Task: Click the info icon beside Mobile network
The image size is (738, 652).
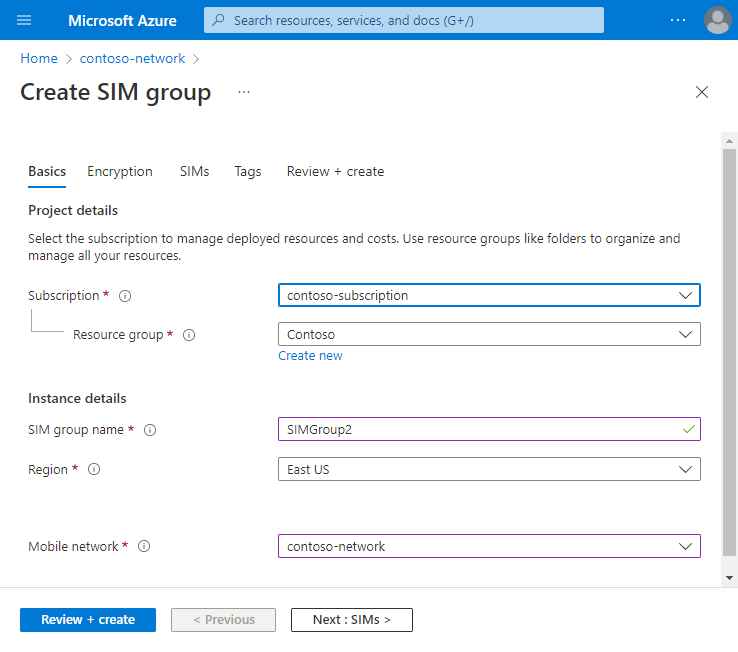Action: point(144,547)
